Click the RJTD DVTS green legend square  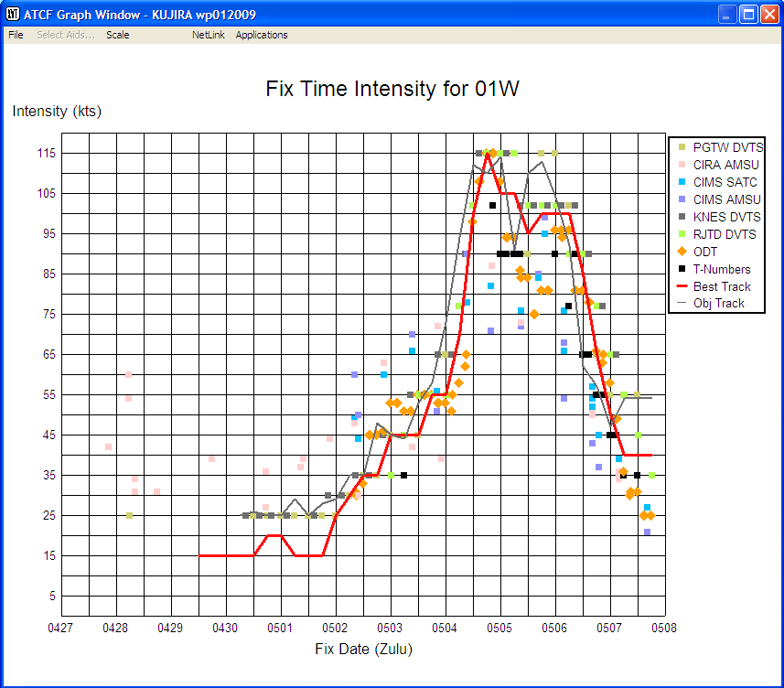(x=682, y=234)
